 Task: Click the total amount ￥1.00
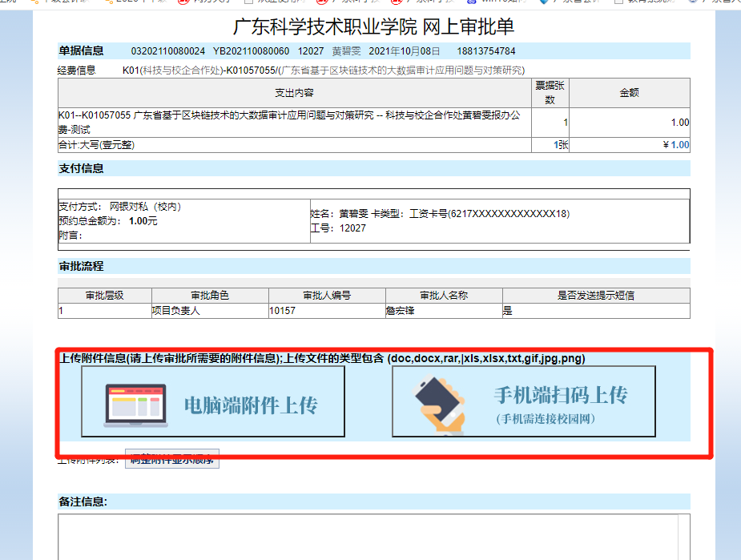point(676,145)
